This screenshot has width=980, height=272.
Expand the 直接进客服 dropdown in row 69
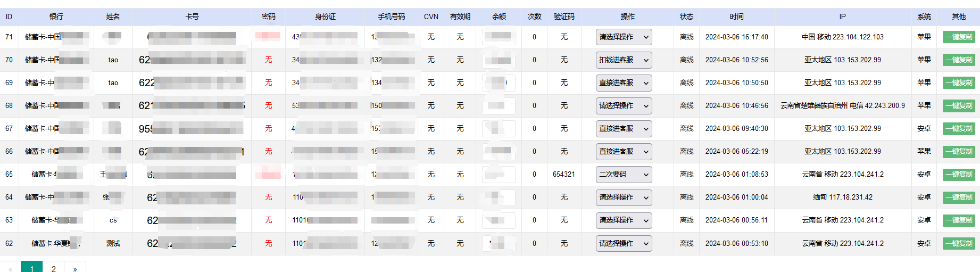pos(624,83)
